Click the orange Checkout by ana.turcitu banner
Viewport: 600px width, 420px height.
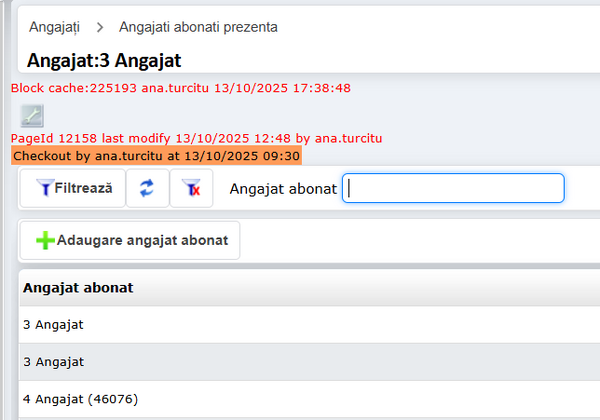[x=156, y=156]
